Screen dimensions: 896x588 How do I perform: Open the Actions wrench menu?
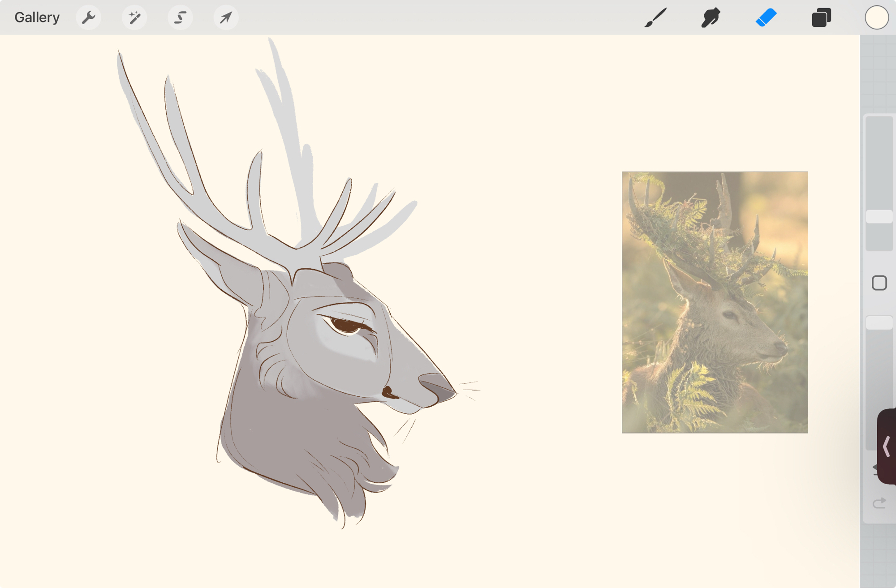(x=89, y=17)
